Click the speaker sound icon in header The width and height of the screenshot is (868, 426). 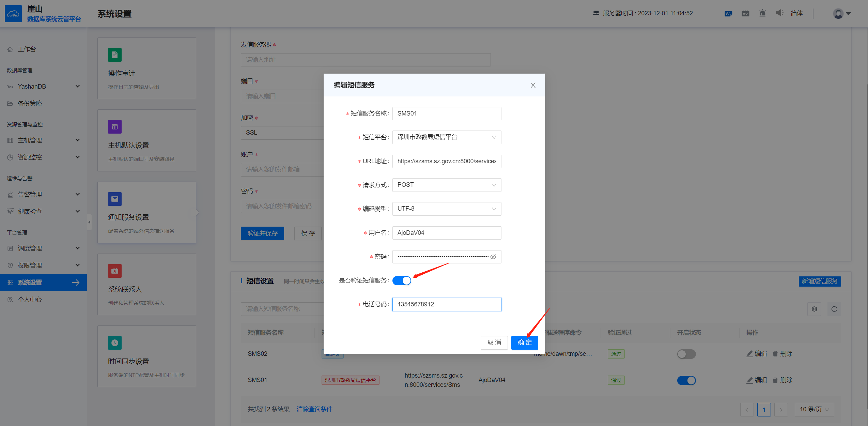[x=779, y=13]
